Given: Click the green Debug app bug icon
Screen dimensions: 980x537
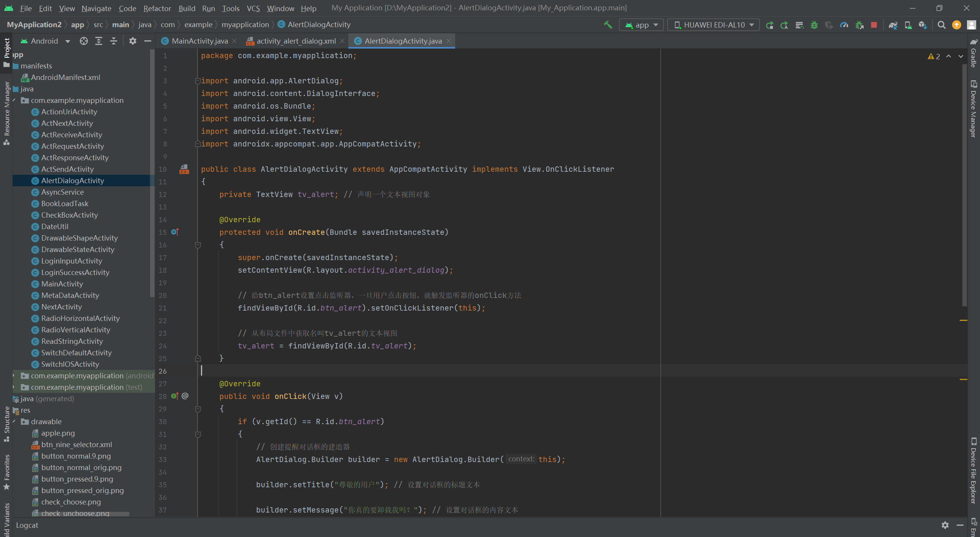Looking at the screenshot, I should [x=814, y=25].
